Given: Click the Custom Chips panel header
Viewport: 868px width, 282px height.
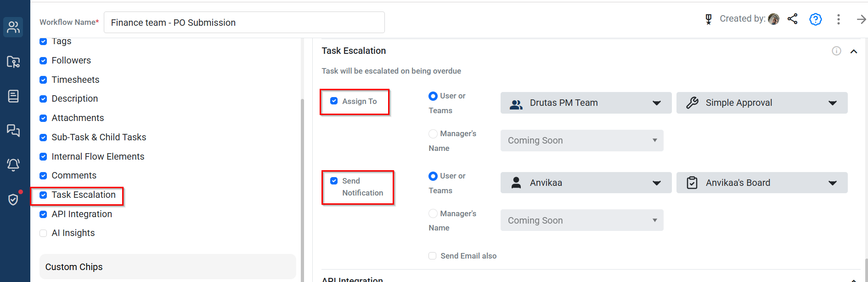Looking at the screenshot, I should 168,267.
